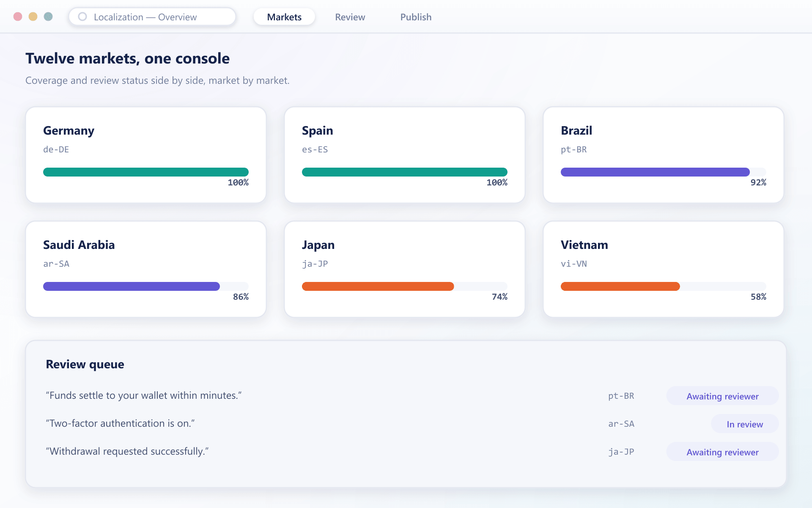
Task: Click the pt-BR code in Brazil card
Action: point(574,149)
